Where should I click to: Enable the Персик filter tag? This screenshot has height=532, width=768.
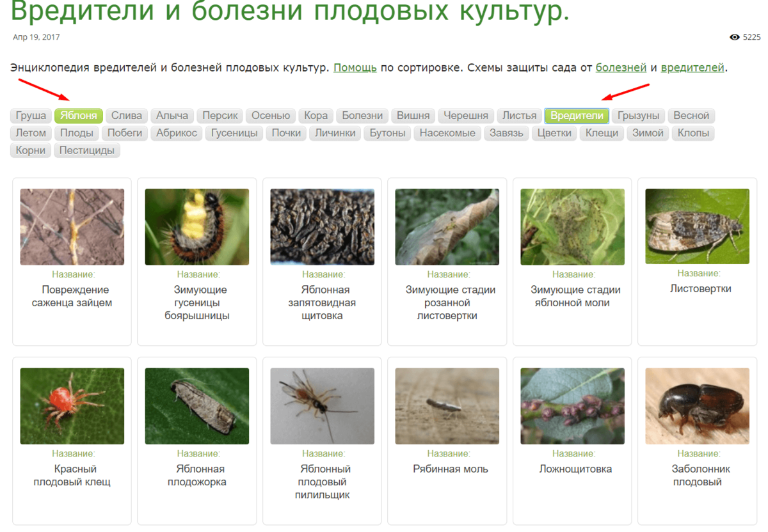(x=220, y=116)
